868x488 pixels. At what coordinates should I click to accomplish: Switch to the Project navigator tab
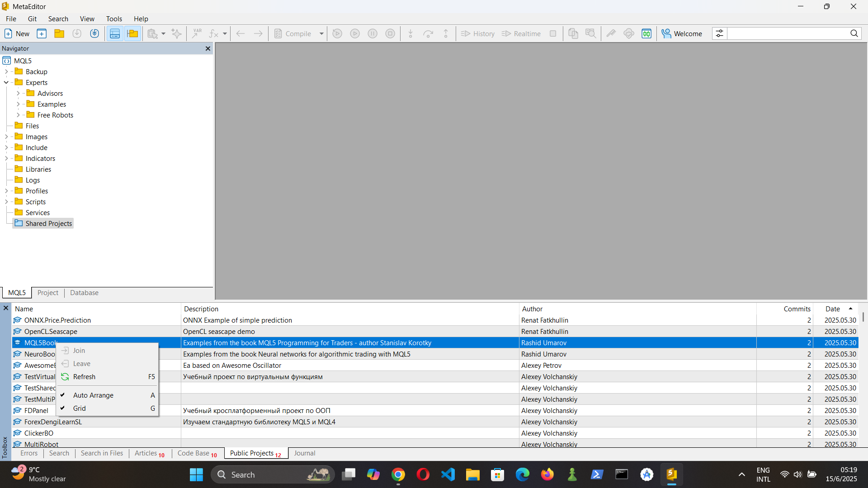pos(48,293)
